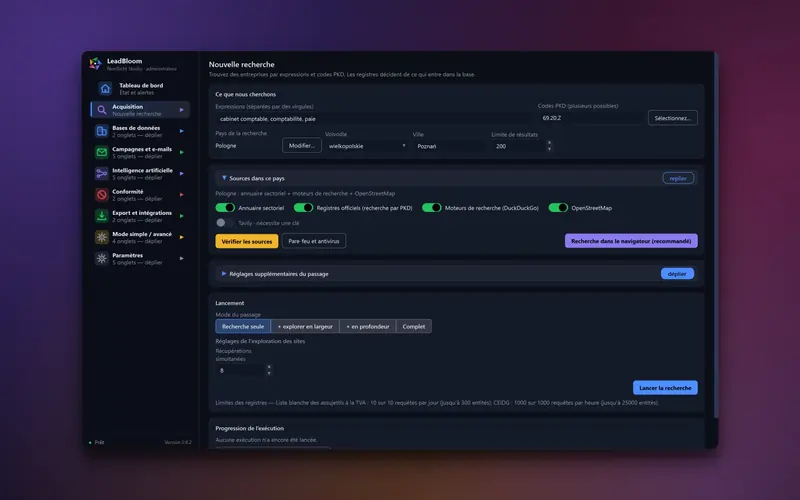Expand the Campagnes et e-mails arrow
800x500 pixels.
[181, 152]
